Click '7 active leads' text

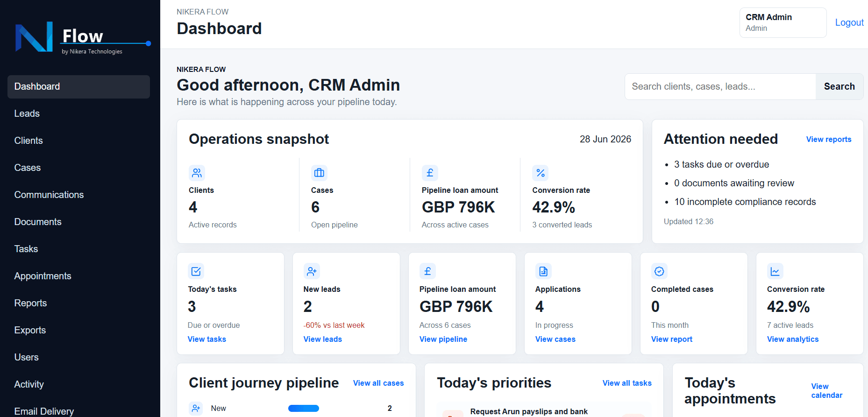click(x=790, y=325)
